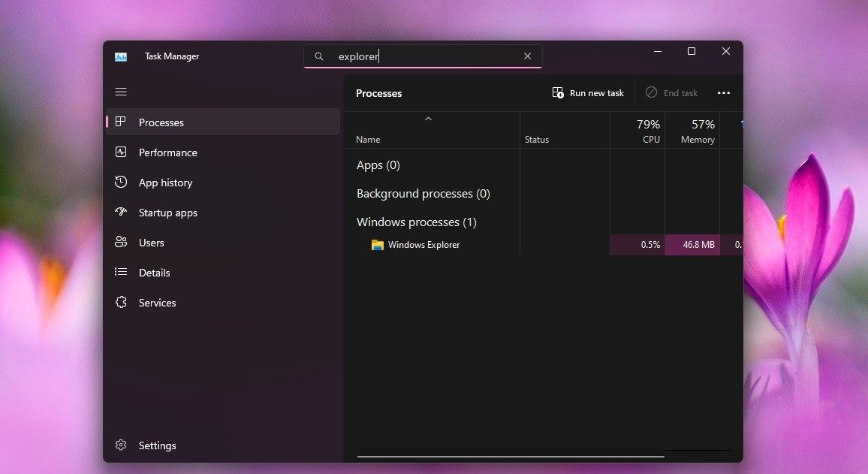This screenshot has width=868, height=474.
Task: Select the Users icon in navigation
Action: tap(121, 242)
